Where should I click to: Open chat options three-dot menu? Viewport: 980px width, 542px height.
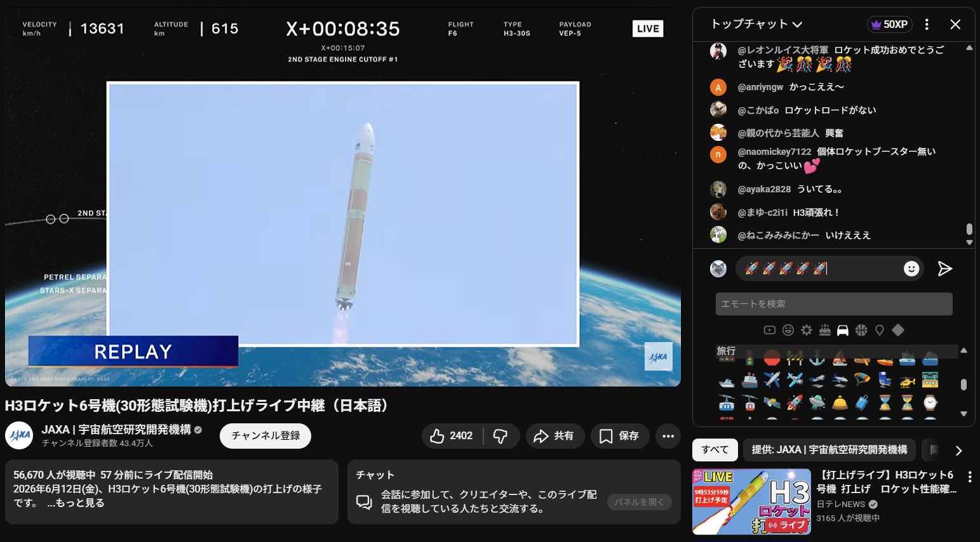point(927,24)
